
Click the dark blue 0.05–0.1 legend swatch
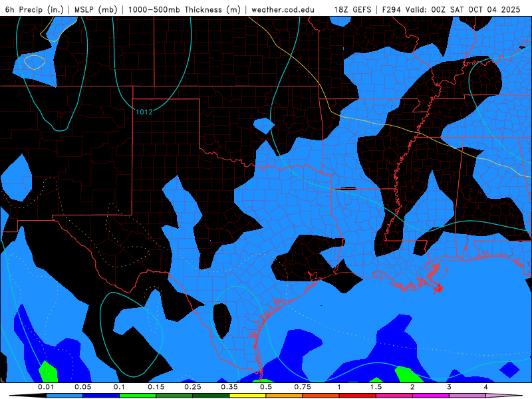[101, 396]
